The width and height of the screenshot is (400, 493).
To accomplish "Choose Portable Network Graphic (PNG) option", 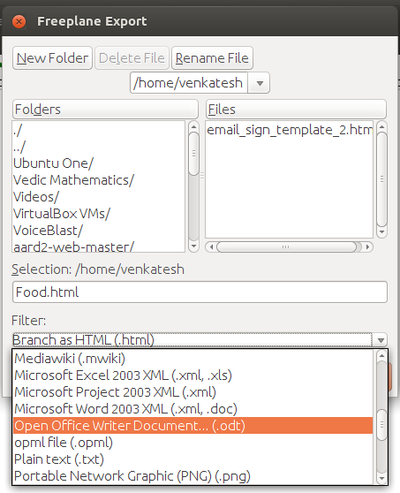I will [193, 476].
